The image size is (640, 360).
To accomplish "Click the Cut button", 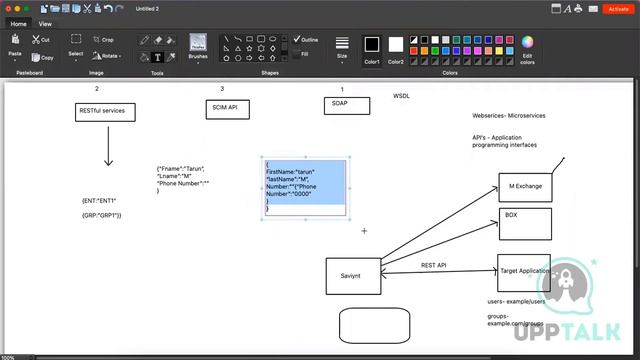I will click(x=41, y=40).
